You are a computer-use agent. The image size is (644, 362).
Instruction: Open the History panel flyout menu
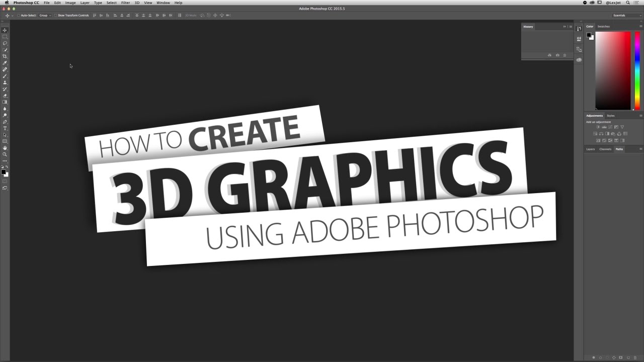pos(570,27)
